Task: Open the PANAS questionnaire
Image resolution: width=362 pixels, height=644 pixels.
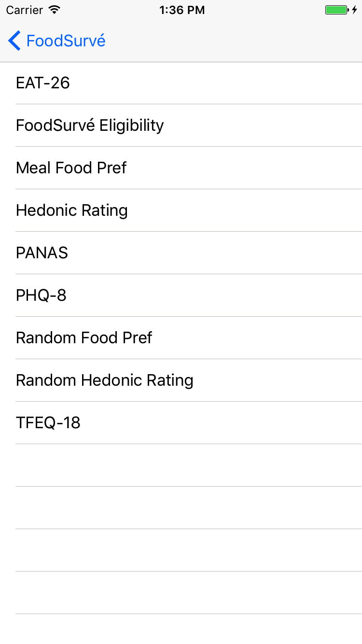Action: (181, 253)
